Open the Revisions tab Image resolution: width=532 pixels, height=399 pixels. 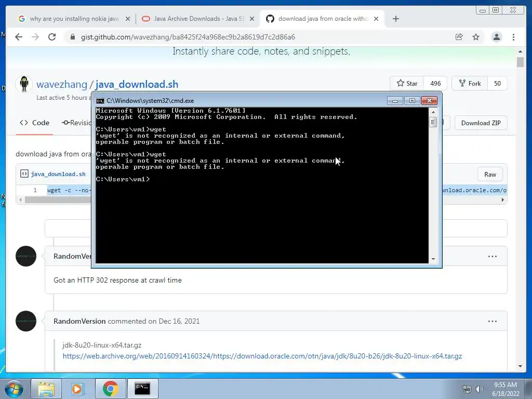point(76,123)
